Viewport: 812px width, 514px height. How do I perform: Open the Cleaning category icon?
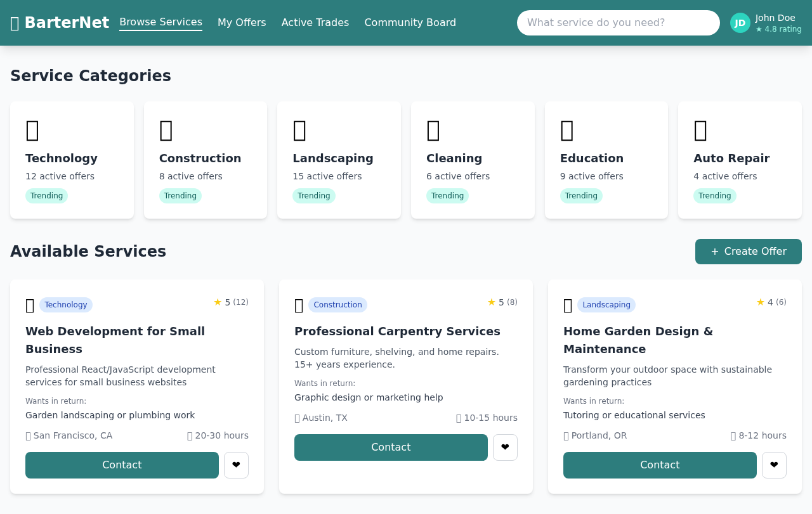click(x=433, y=131)
